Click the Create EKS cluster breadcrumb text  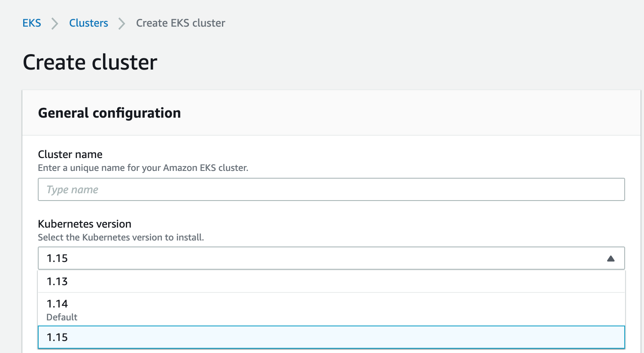pyautogui.click(x=180, y=23)
